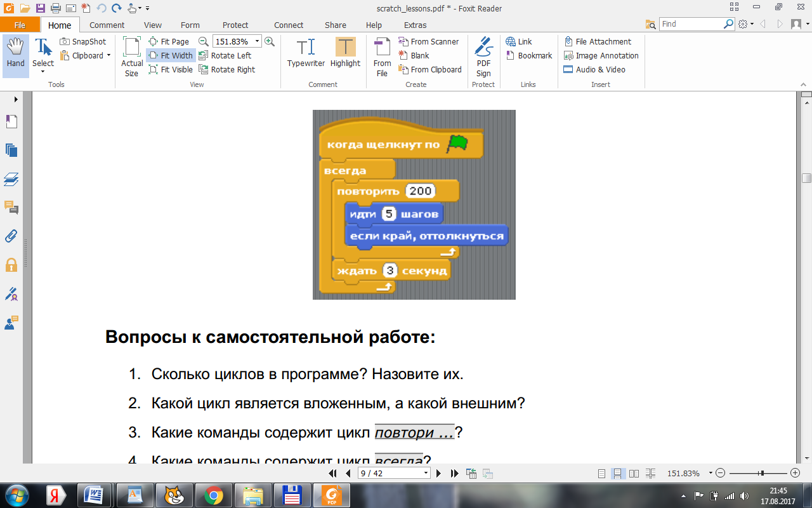This screenshot has height=508, width=812.
Task: Switch to the Comment tab
Action: pyautogui.click(x=107, y=25)
